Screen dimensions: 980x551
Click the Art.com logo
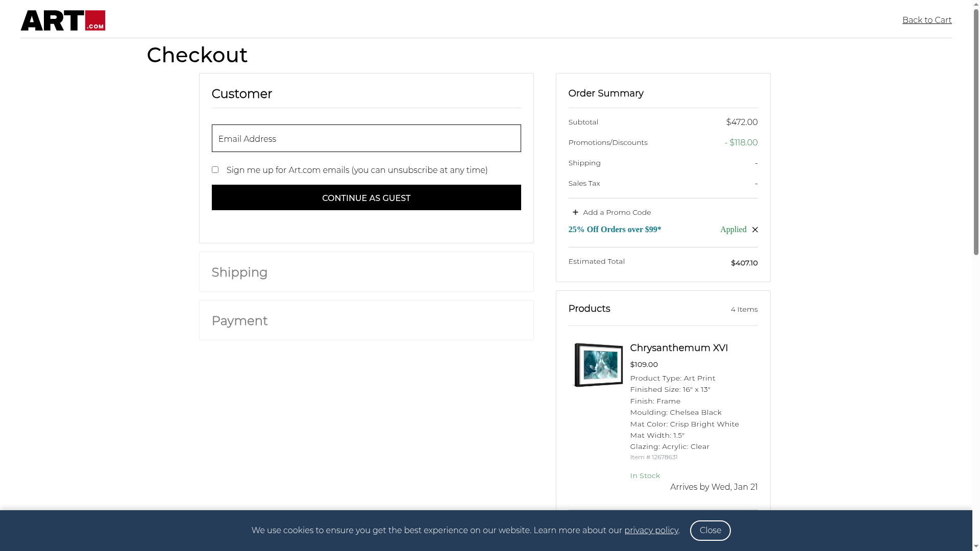(x=63, y=20)
